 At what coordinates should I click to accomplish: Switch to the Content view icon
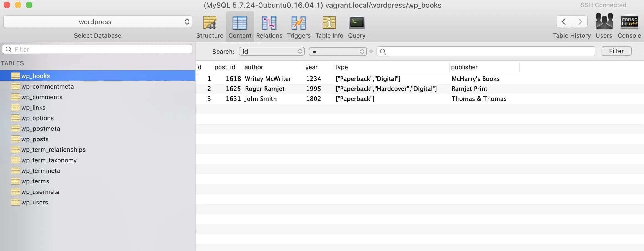(x=239, y=23)
